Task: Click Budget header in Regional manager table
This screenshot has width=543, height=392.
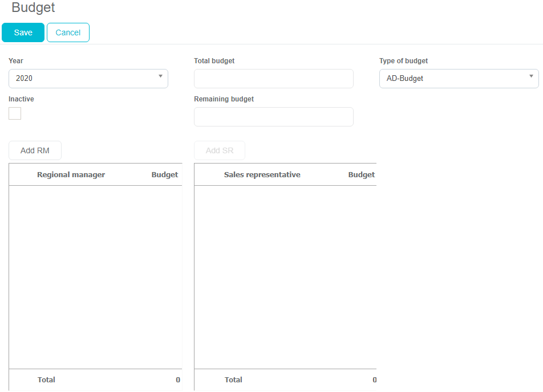Action: point(164,175)
